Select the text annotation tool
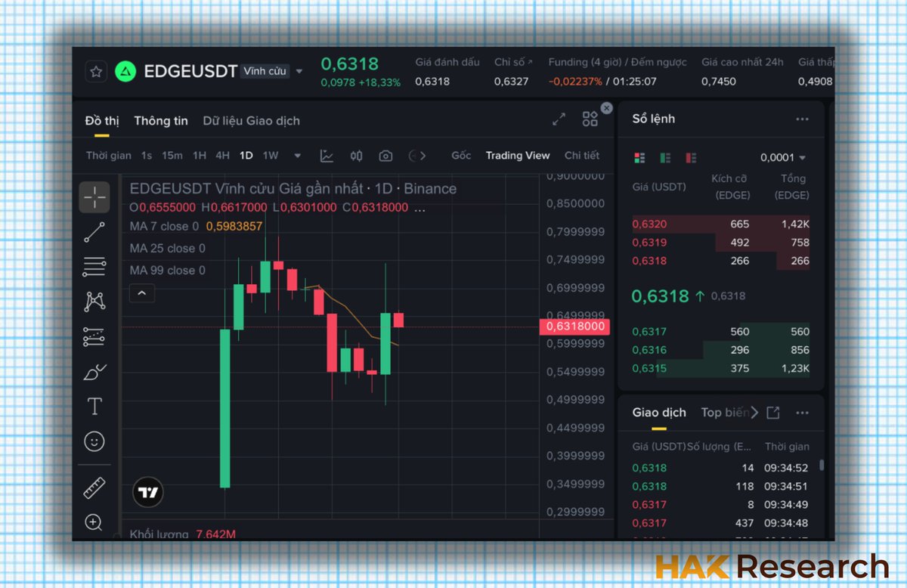Screen dimensions: 907x588 [x=94, y=407]
